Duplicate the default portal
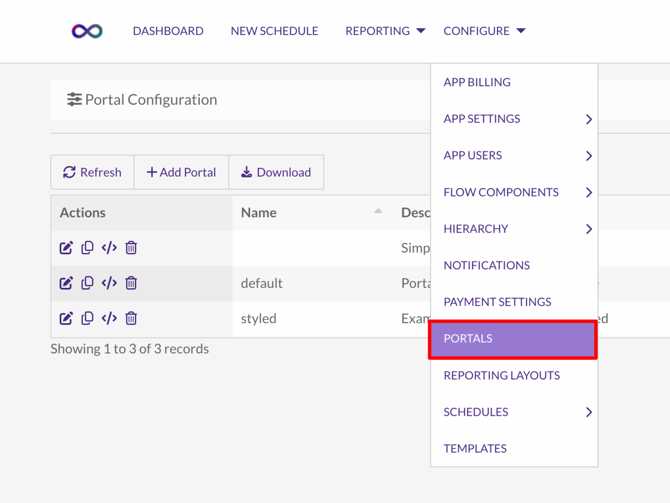 (87, 283)
